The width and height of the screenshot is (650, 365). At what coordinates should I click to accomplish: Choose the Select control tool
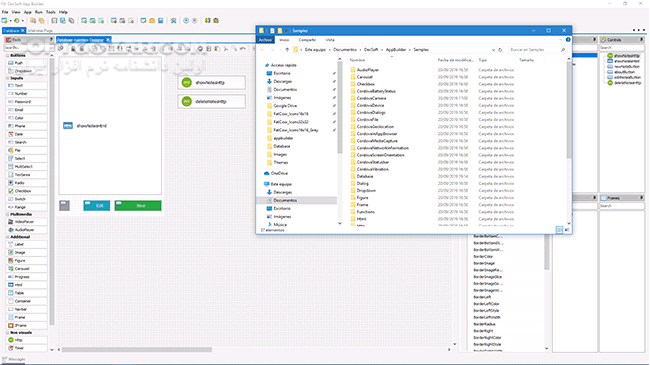click(27, 158)
